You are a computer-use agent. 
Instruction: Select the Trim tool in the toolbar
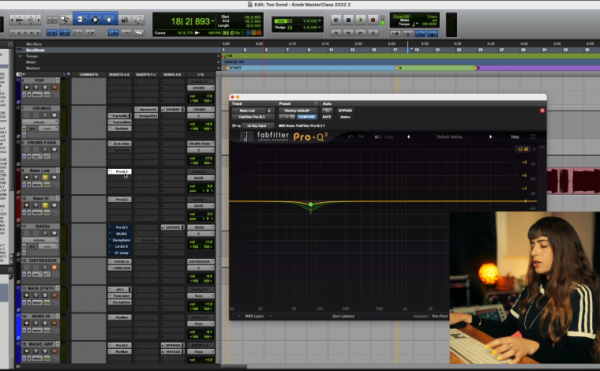(80, 19)
